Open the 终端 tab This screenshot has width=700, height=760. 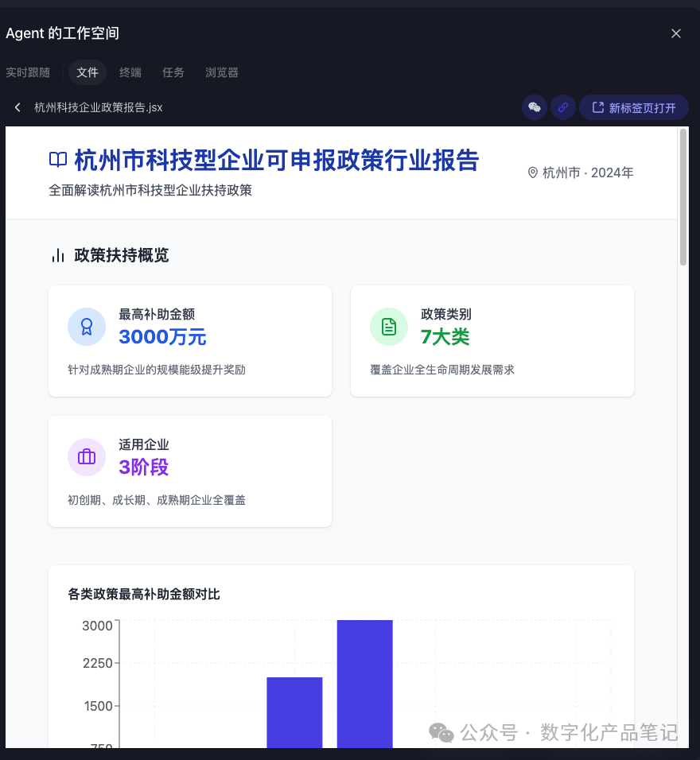point(130,72)
